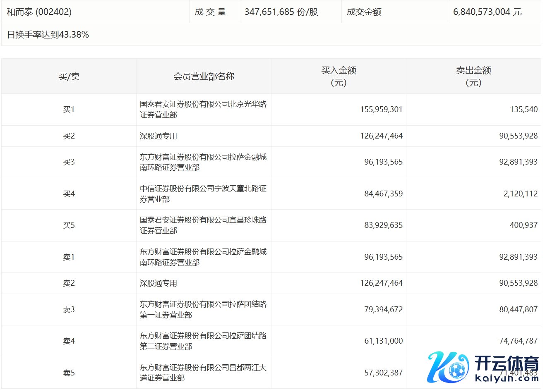545x392 pixels.
Task: Open 国泰君安 北京光华路 branch name
Action: (x=203, y=110)
